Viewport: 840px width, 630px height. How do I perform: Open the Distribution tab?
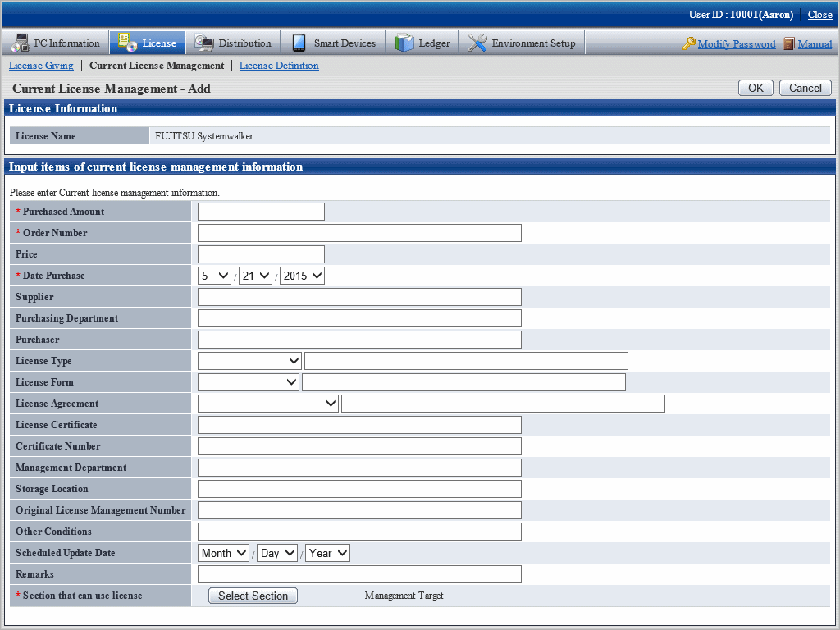tap(233, 43)
